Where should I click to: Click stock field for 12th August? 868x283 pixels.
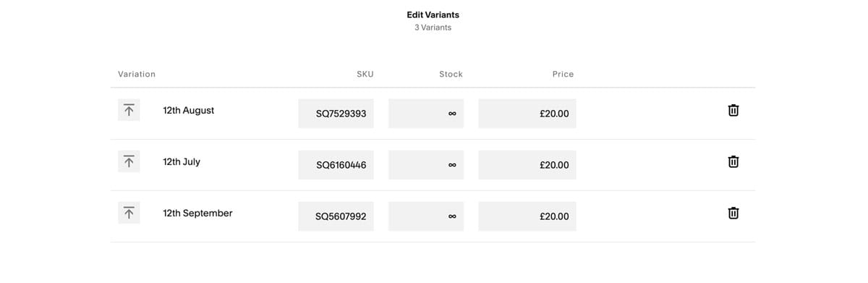coord(426,114)
